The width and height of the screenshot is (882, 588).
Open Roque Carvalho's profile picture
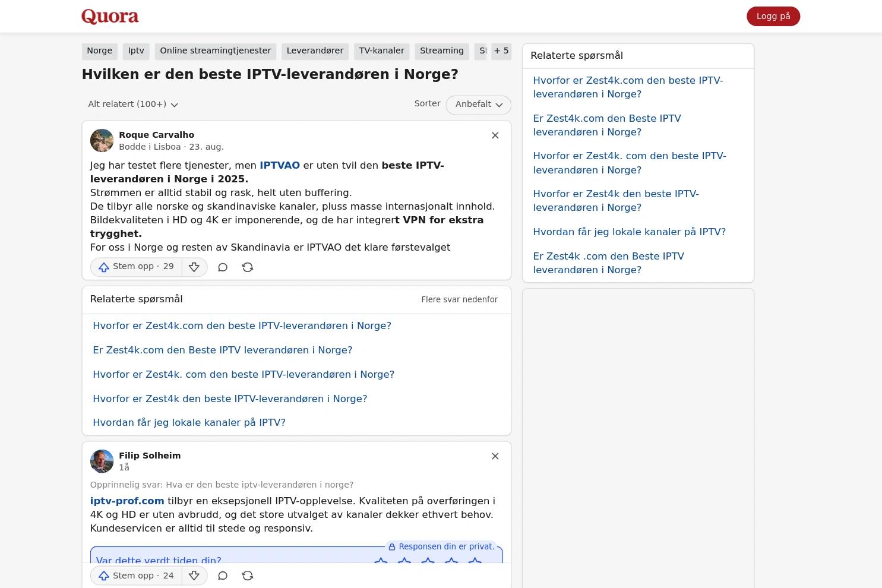coord(102,141)
